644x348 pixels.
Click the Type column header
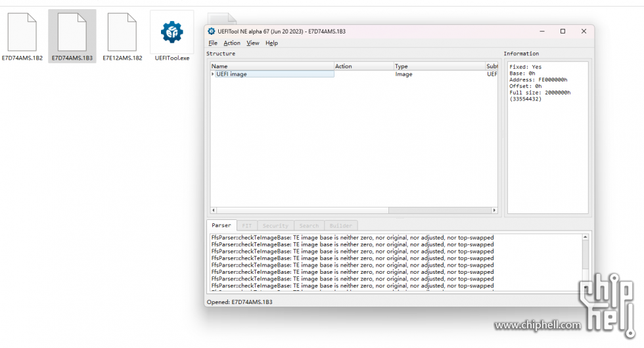440,66
